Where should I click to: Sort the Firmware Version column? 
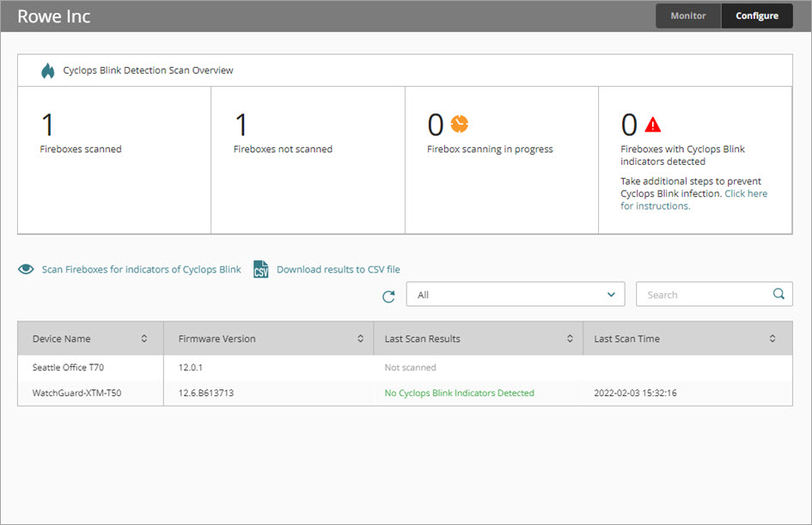tap(360, 339)
